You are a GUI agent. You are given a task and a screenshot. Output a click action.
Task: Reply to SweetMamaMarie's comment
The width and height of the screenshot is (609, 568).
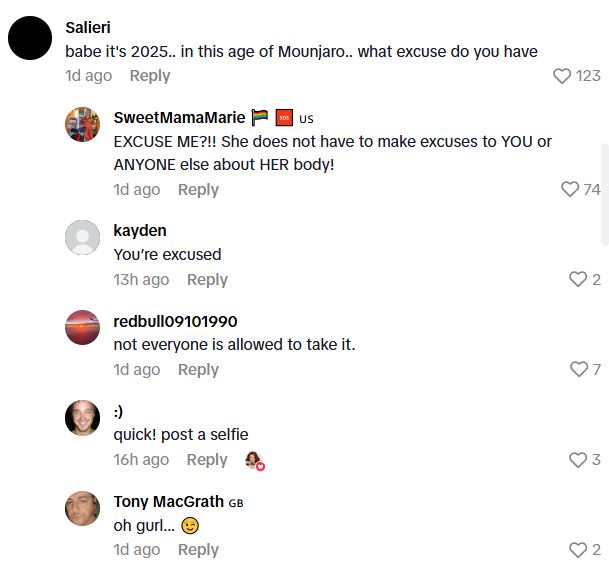[198, 190]
